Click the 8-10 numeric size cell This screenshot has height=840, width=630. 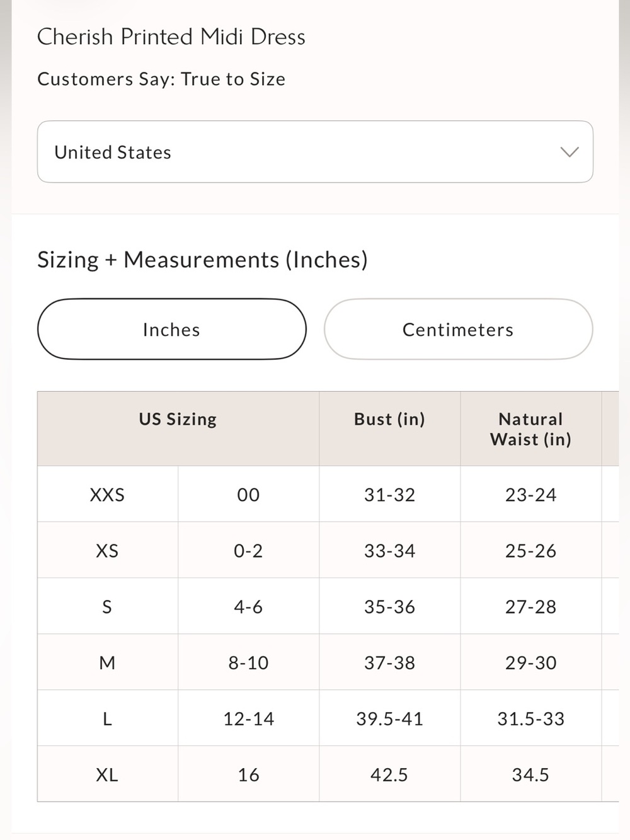248,663
